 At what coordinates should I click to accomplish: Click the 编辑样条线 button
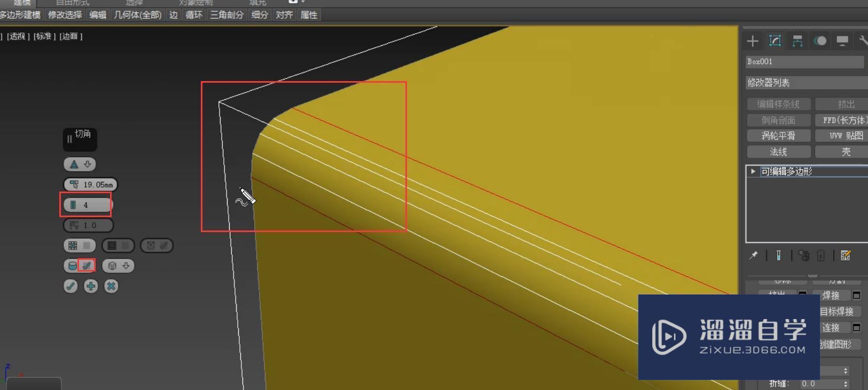point(778,104)
